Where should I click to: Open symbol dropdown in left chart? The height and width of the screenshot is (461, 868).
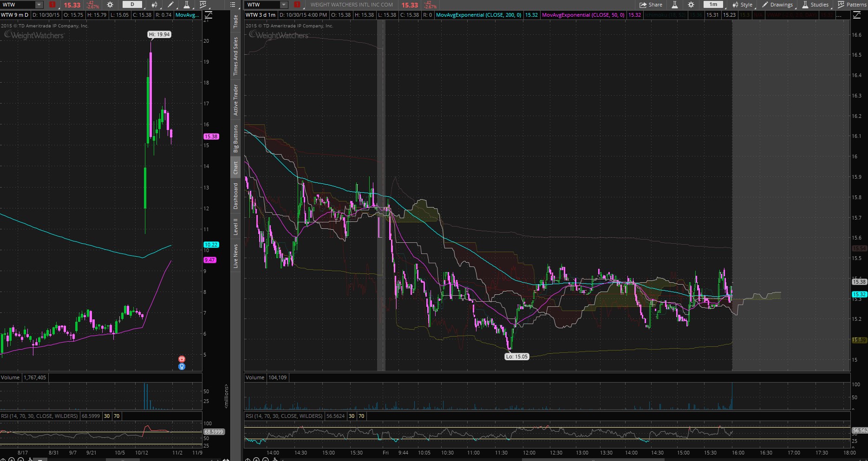[39, 5]
